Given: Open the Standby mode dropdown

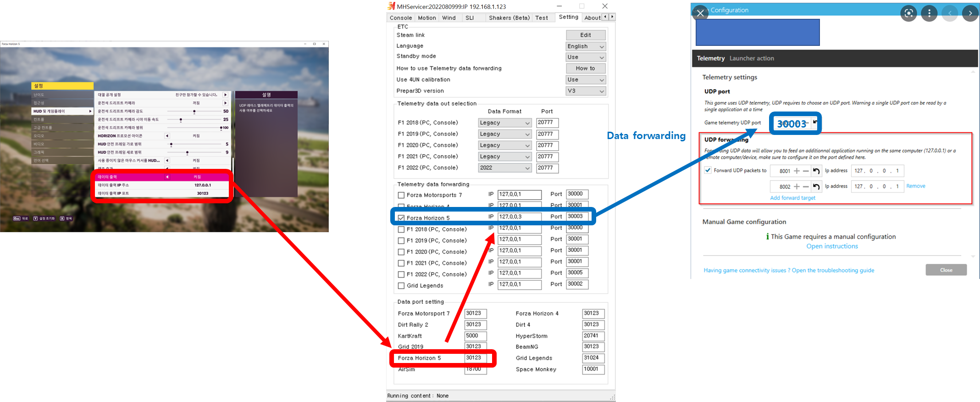Looking at the screenshot, I should coord(586,57).
